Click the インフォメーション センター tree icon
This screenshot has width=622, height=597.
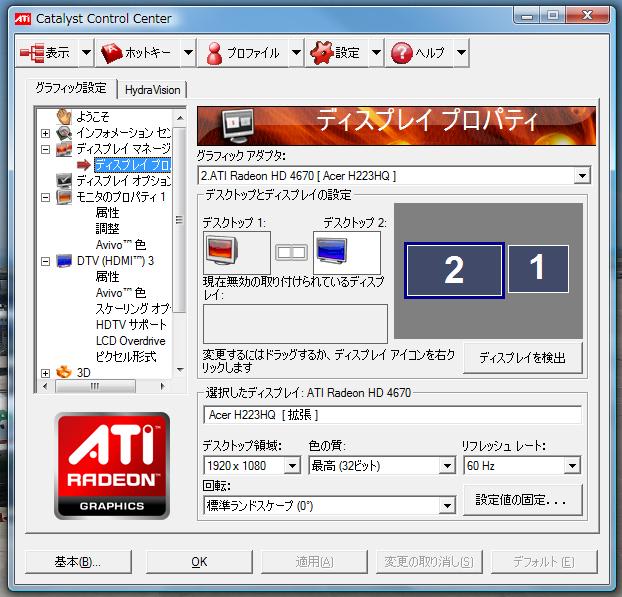click(63, 132)
